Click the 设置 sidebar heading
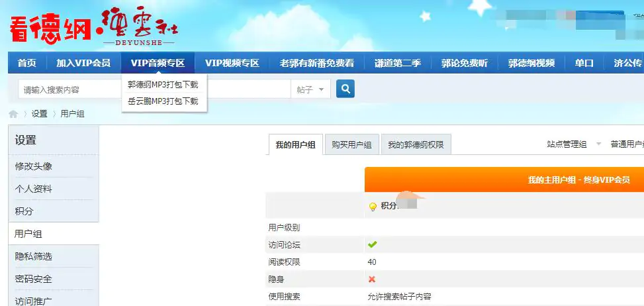 pos(25,140)
